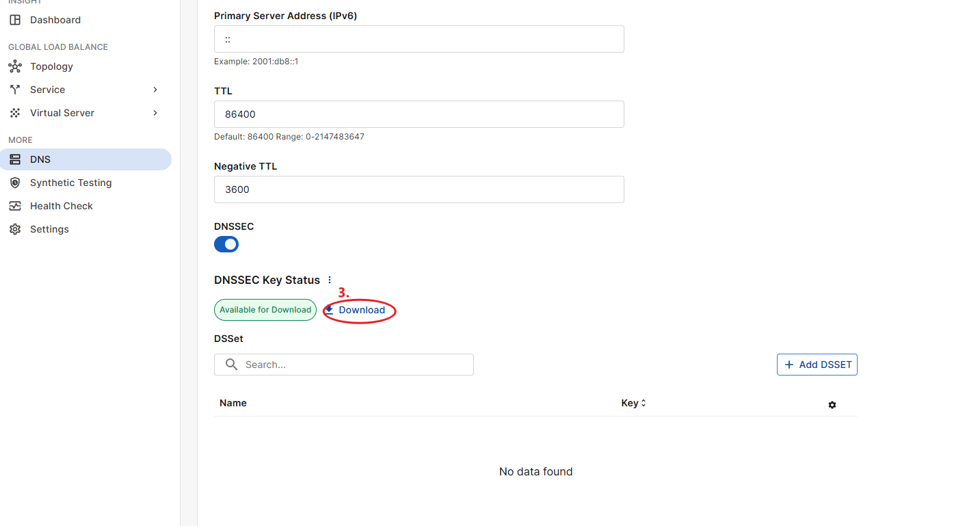Click into the Negative TTL field
This screenshot has width=980, height=526.
[419, 189]
